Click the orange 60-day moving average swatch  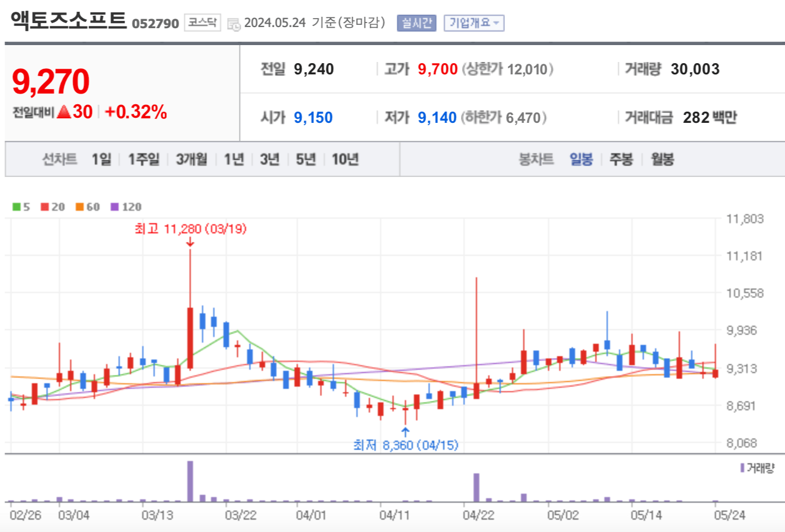[x=79, y=207]
